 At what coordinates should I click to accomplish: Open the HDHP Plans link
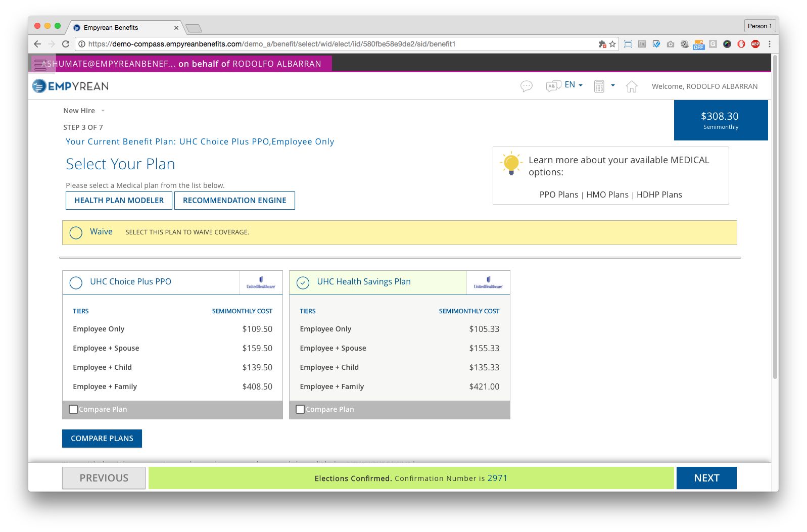pyautogui.click(x=659, y=195)
